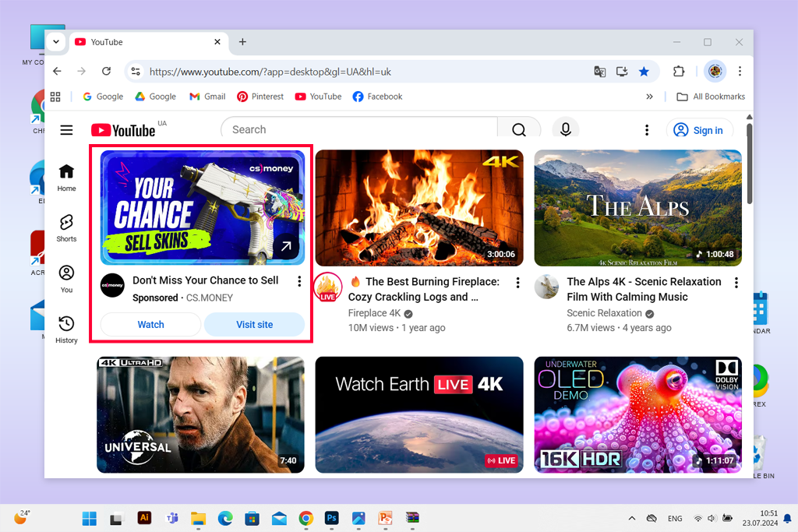
Task: Open the You section in sidebar
Action: click(66, 279)
